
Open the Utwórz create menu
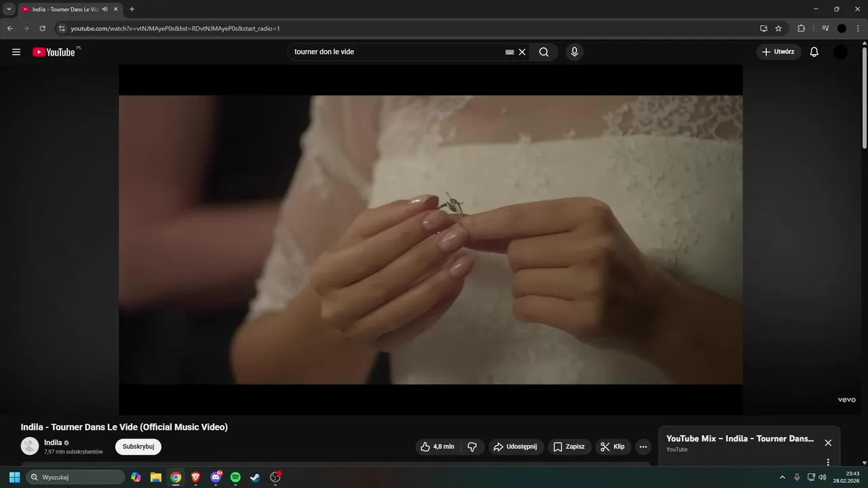[778, 52]
